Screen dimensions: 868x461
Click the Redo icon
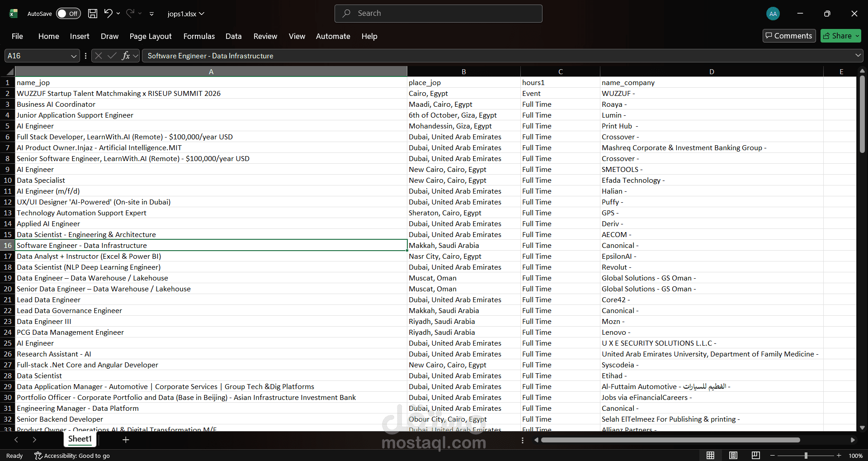click(x=130, y=14)
